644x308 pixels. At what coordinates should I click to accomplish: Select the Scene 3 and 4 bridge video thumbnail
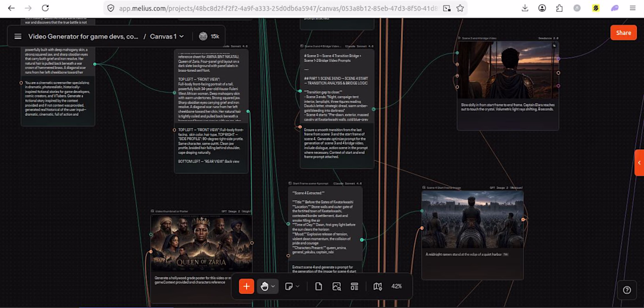tap(508, 70)
